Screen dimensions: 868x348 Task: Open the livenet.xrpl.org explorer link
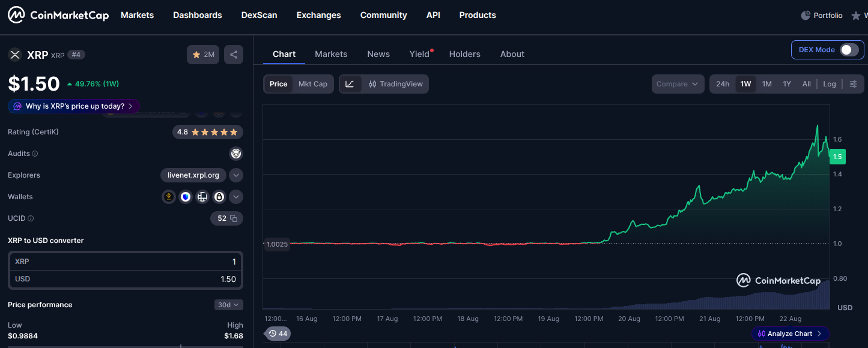click(x=193, y=175)
